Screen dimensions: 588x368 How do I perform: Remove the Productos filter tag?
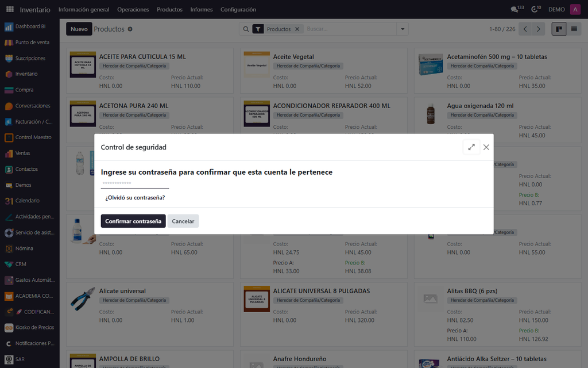(x=297, y=29)
